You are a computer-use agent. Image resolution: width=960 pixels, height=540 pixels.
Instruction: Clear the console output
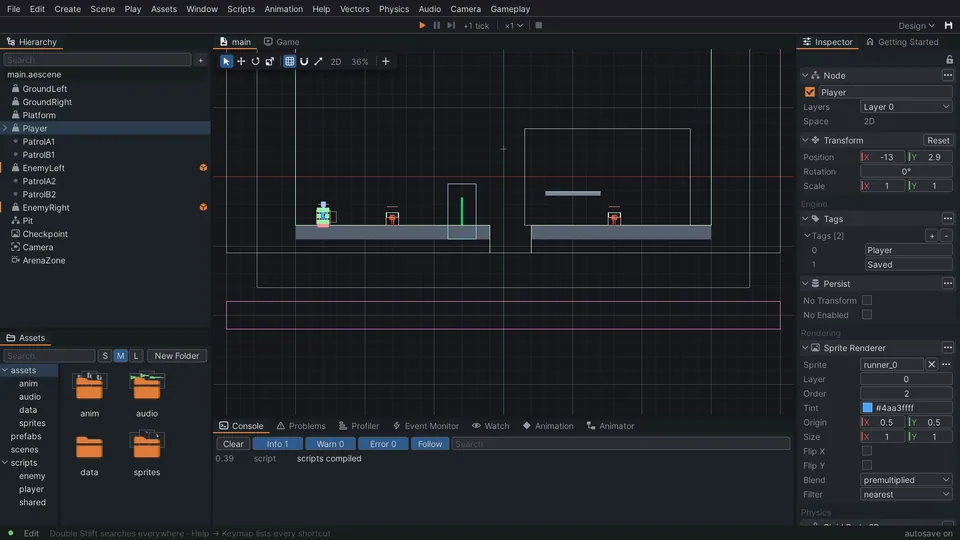click(x=233, y=444)
